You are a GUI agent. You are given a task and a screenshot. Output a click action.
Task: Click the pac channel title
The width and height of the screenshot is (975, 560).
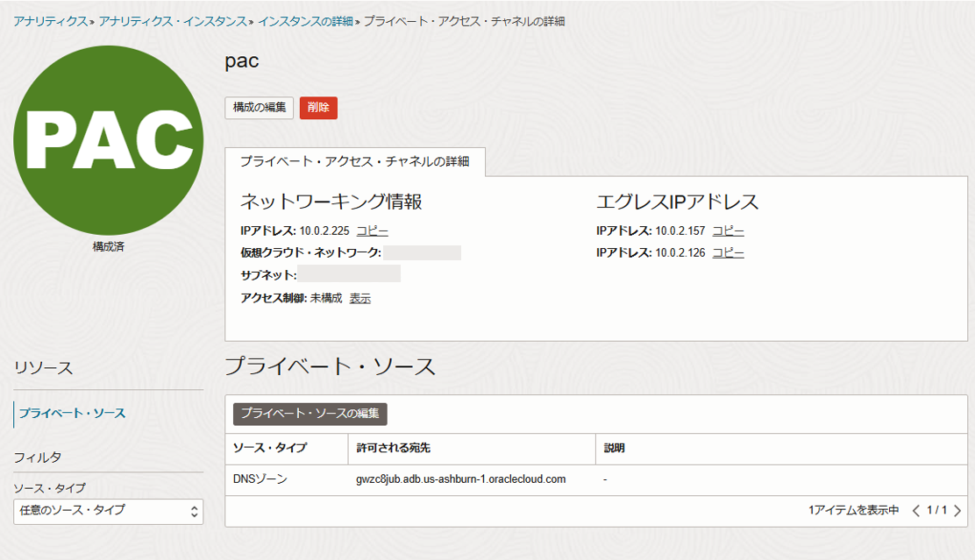tap(242, 61)
